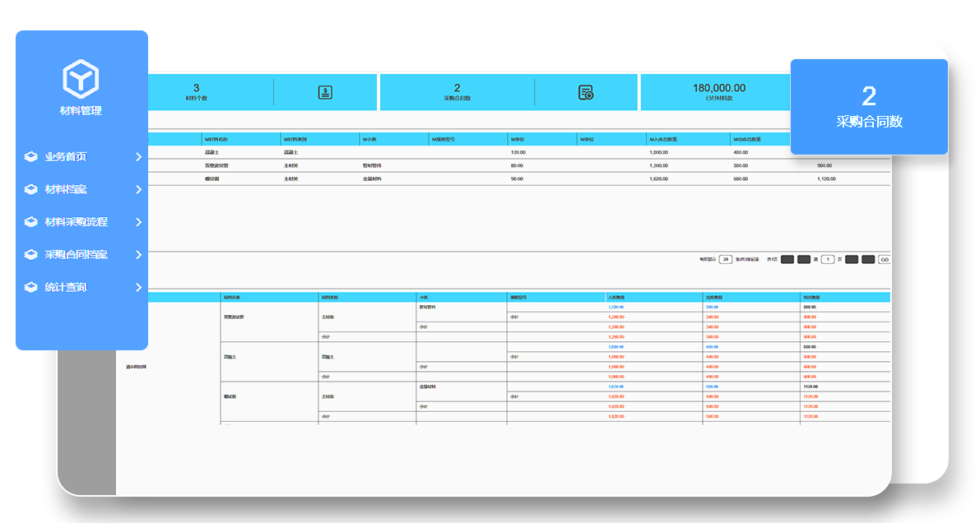Viewport: 980px width, 523px height.
Task: Click the cube icon beside 材料采购流程
Action: (x=30, y=222)
